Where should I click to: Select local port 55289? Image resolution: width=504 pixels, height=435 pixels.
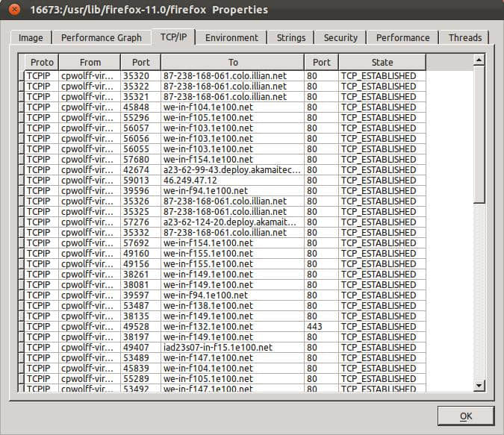point(141,379)
